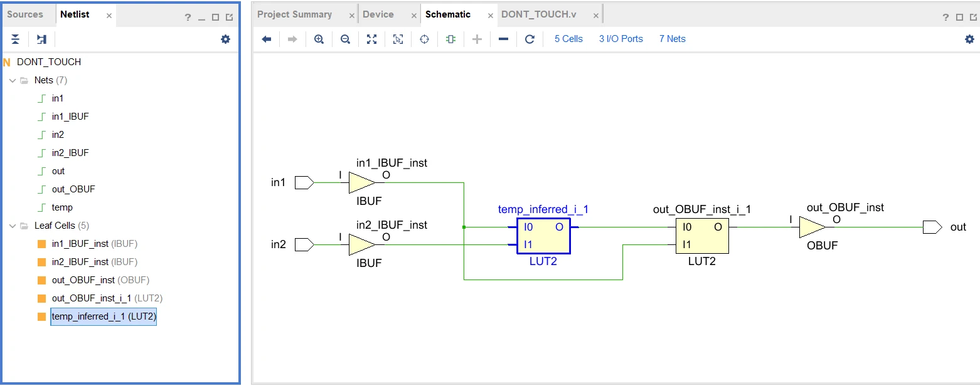Click the 7 Nets link

tap(673, 39)
